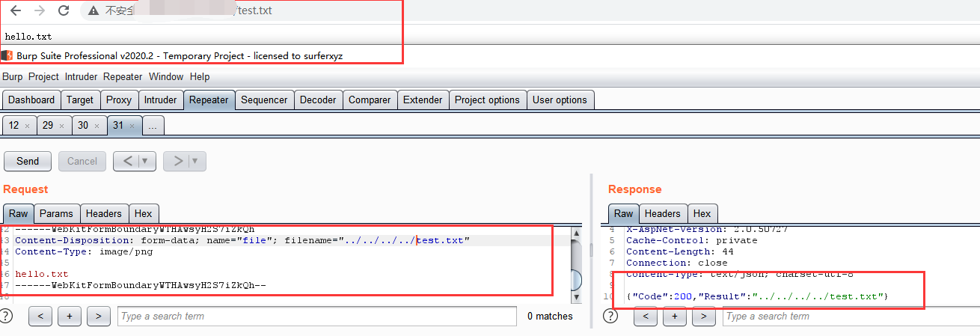Screen dimensions: 980x336
Task: Click the filename path in Content-Disposition line
Action: 406,240
